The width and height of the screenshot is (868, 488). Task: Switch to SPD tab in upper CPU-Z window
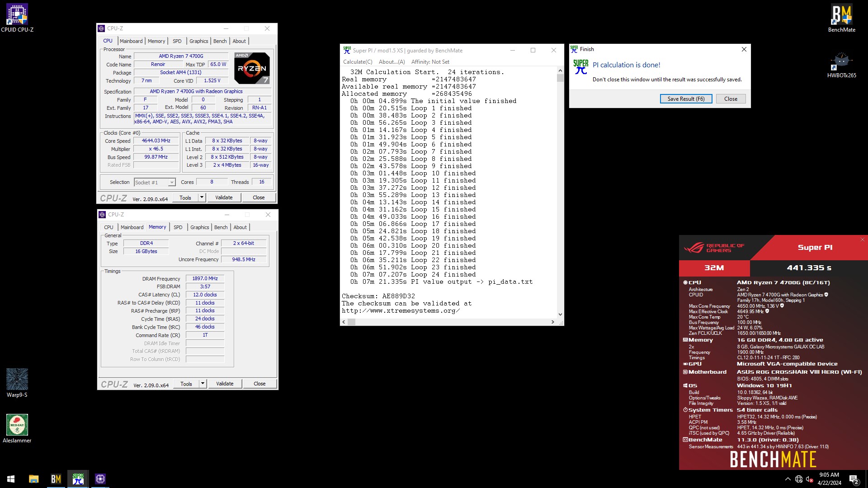(x=177, y=41)
